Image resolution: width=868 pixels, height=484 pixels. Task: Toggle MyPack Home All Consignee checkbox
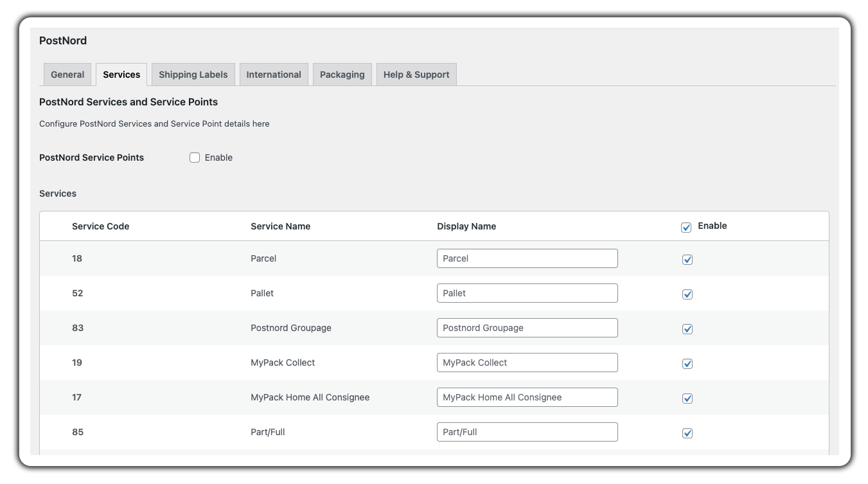[x=687, y=399]
